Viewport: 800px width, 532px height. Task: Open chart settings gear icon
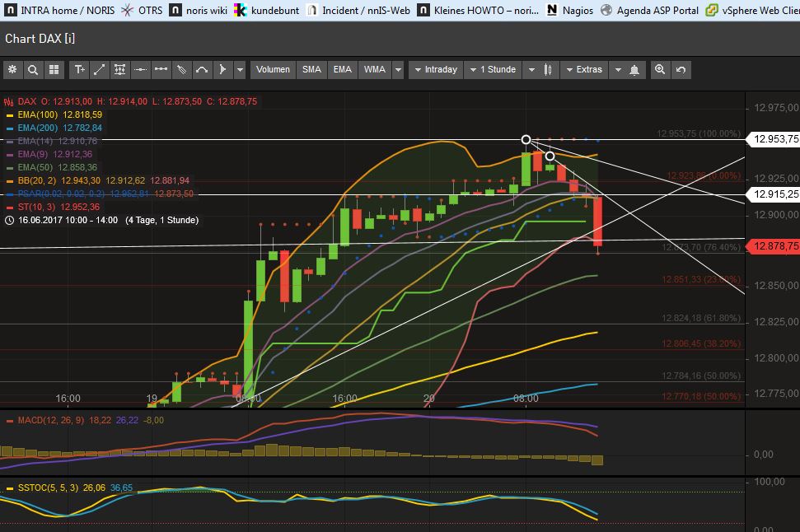point(12,70)
